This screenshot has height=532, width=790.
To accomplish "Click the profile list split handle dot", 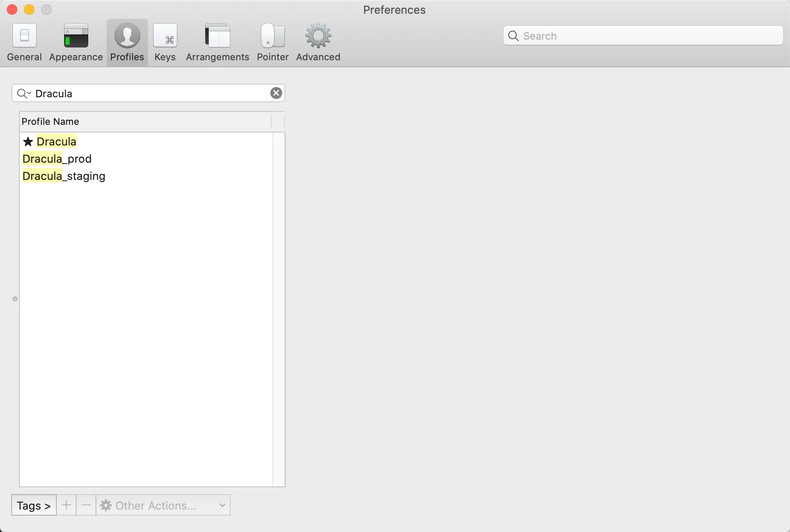I will (x=15, y=299).
